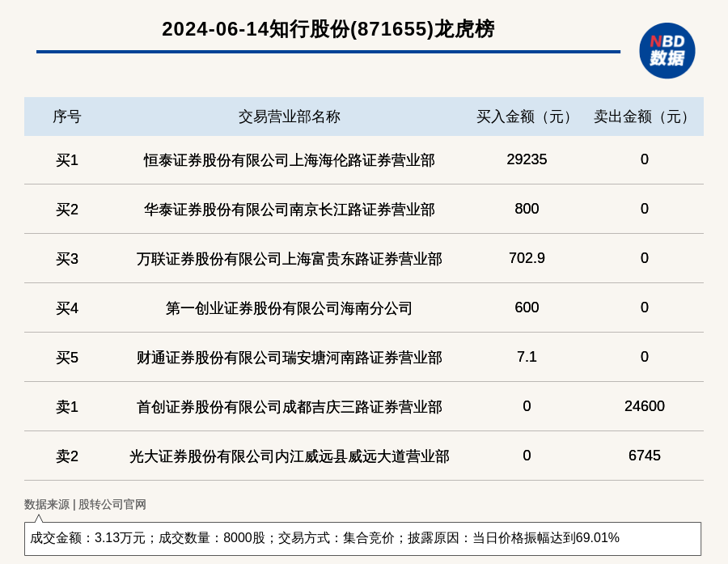This screenshot has height=564, width=728.
Task: Select the 买2 row label
Action: coord(67,210)
